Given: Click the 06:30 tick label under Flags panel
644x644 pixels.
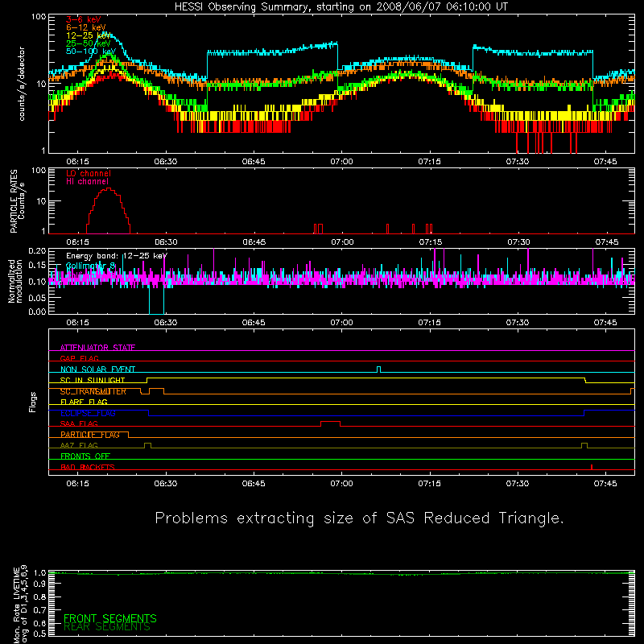Looking at the screenshot, I should coord(166,484).
